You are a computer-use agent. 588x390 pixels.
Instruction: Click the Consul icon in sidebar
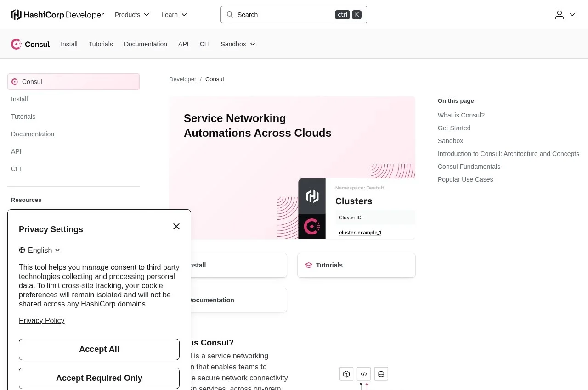15,82
